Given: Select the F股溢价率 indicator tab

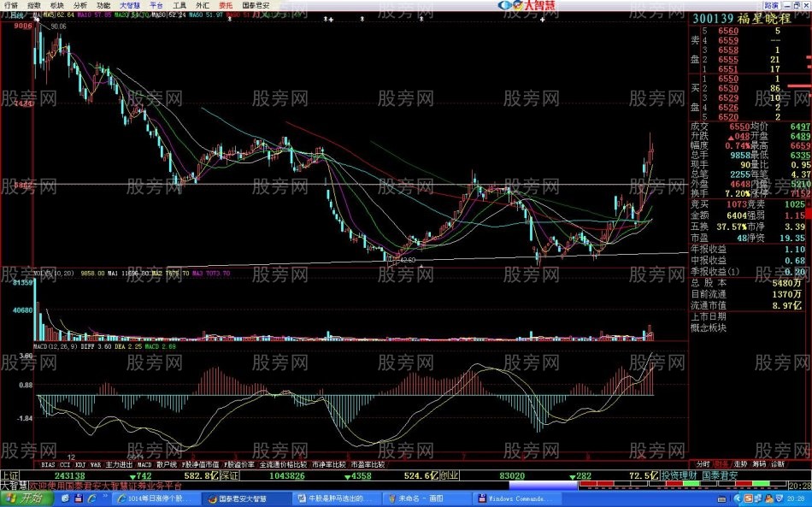Looking at the screenshot, I should (238, 464).
